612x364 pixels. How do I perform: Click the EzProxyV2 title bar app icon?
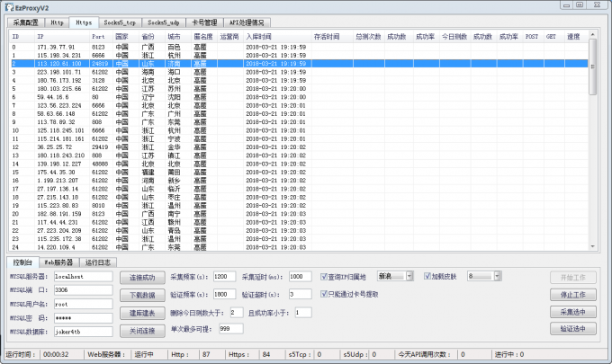[8, 6]
